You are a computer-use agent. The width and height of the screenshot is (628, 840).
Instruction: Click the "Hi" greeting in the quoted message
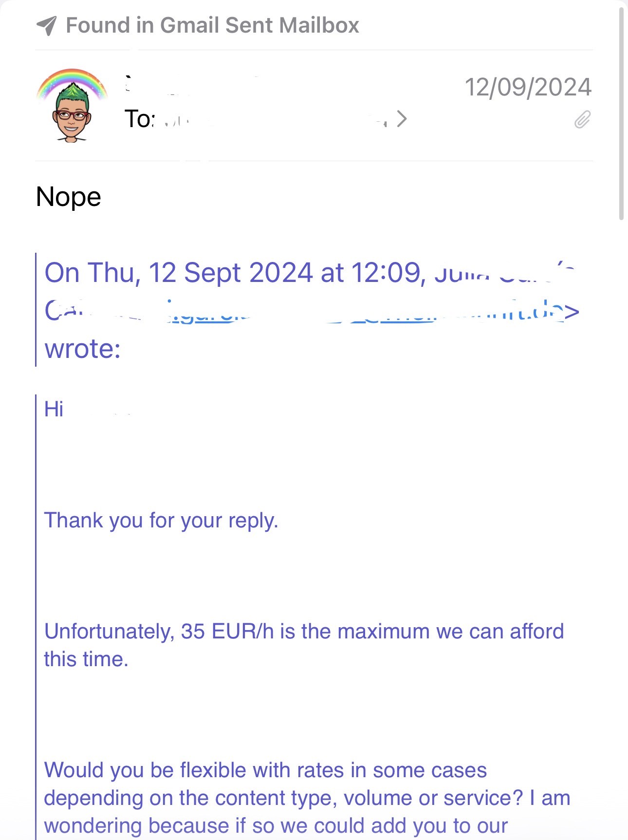pos(54,409)
